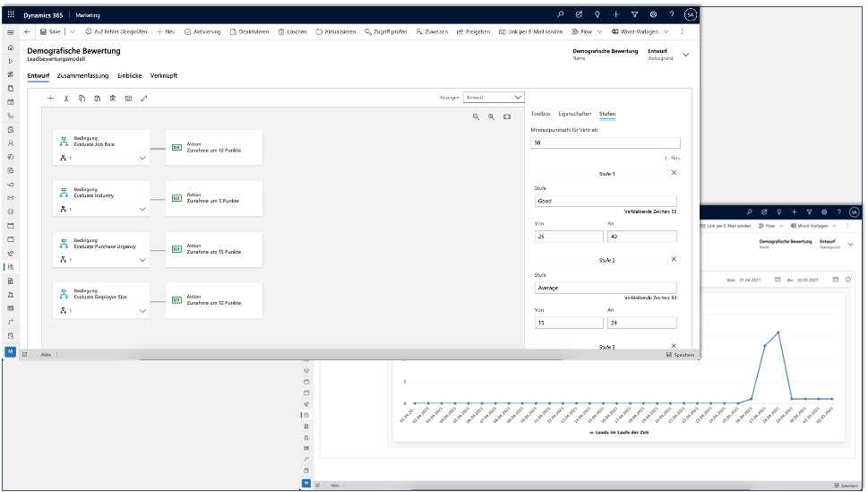The image size is (868, 492).
Task: Click the scissors Cut icon in designer toolbar
Action: (x=66, y=98)
